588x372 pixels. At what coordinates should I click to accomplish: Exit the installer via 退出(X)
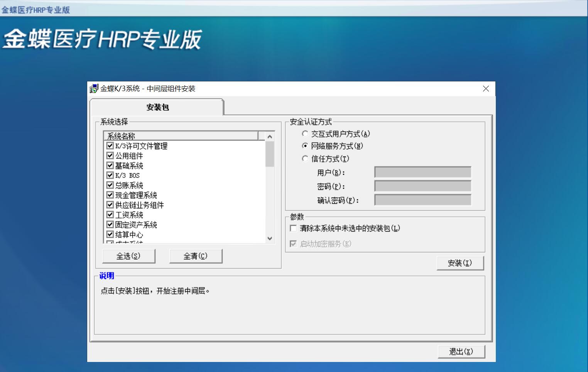click(x=461, y=352)
